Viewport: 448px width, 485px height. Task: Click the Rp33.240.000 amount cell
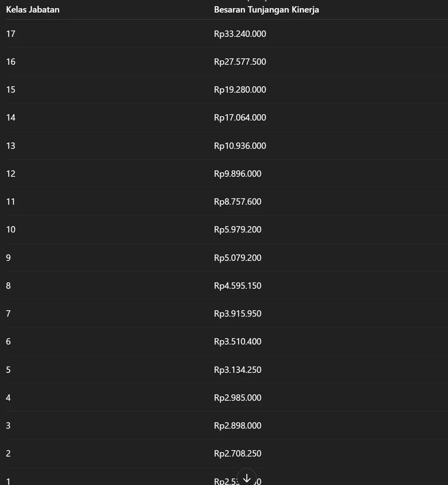point(240,34)
